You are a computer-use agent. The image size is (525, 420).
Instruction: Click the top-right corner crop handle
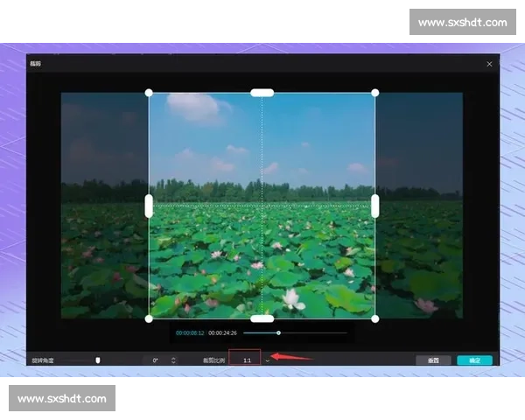(375, 93)
